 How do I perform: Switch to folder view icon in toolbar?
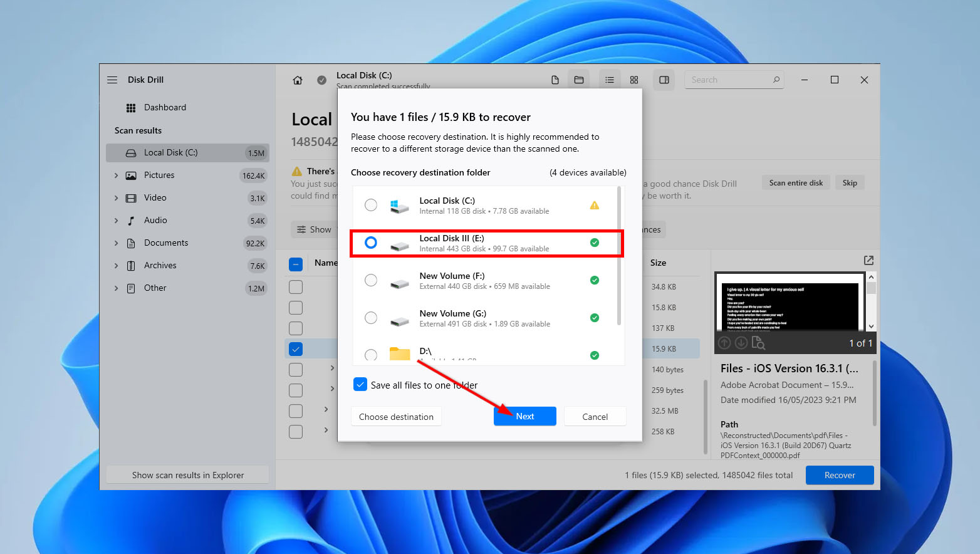click(x=579, y=80)
